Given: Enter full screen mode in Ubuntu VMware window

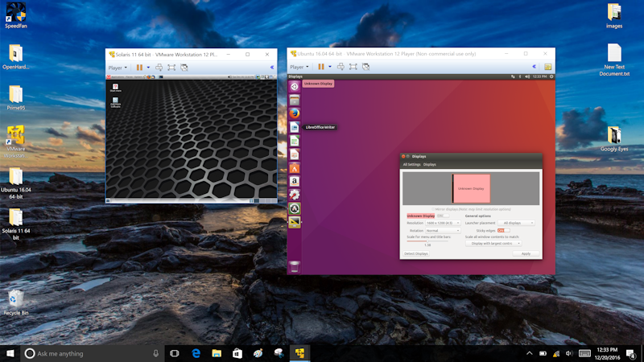Looking at the screenshot, I should (x=353, y=67).
